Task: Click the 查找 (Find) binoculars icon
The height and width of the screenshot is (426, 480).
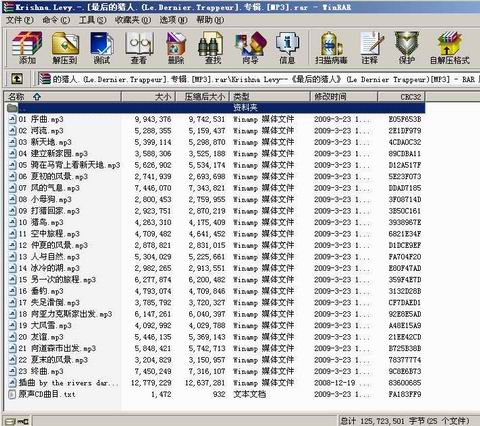Action: coord(211,47)
